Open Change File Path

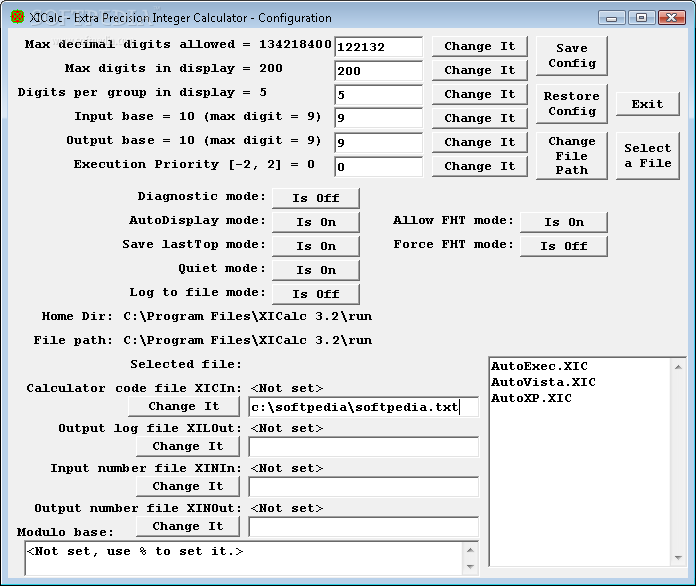coord(572,155)
